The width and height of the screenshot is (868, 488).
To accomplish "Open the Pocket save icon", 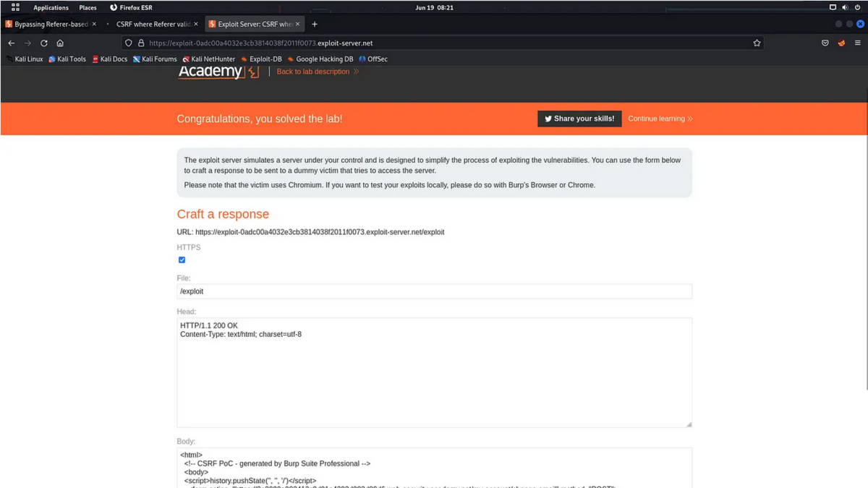I will point(825,43).
